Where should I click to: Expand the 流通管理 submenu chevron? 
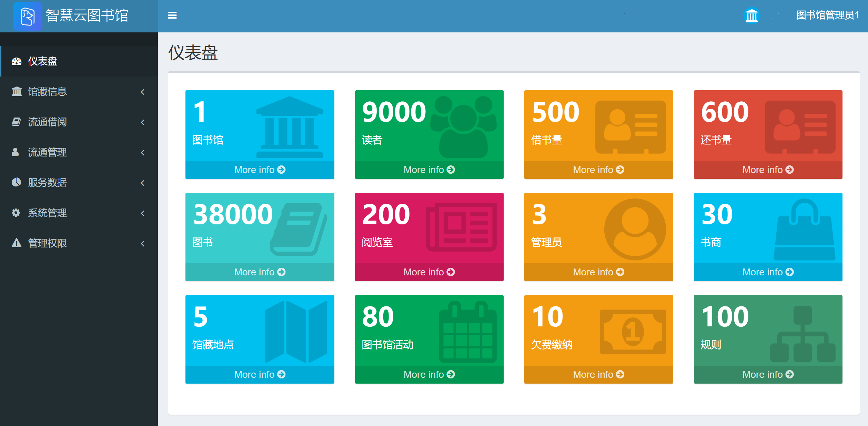tap(143, 153)
